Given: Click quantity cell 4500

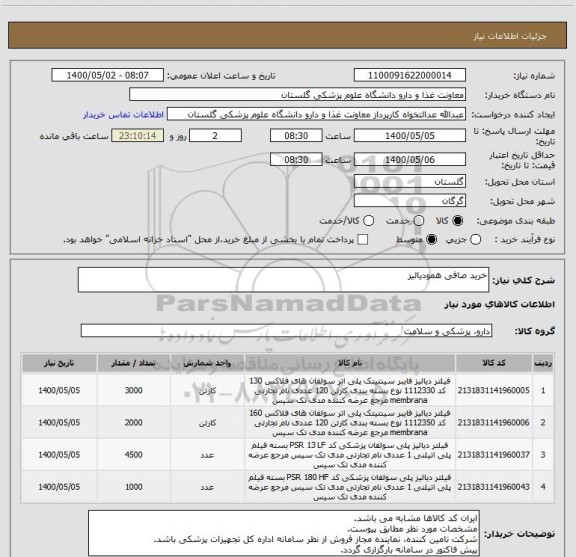Looking at the screenshot, I should (133, 455).
